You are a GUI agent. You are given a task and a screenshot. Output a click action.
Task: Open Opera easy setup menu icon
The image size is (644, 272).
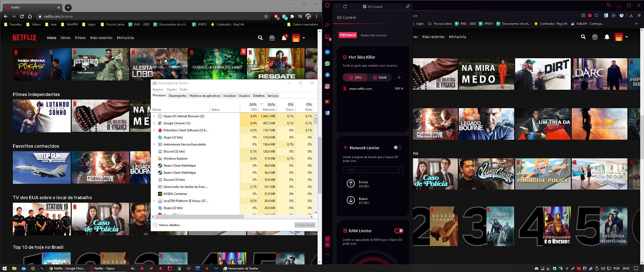coord(639,15)
